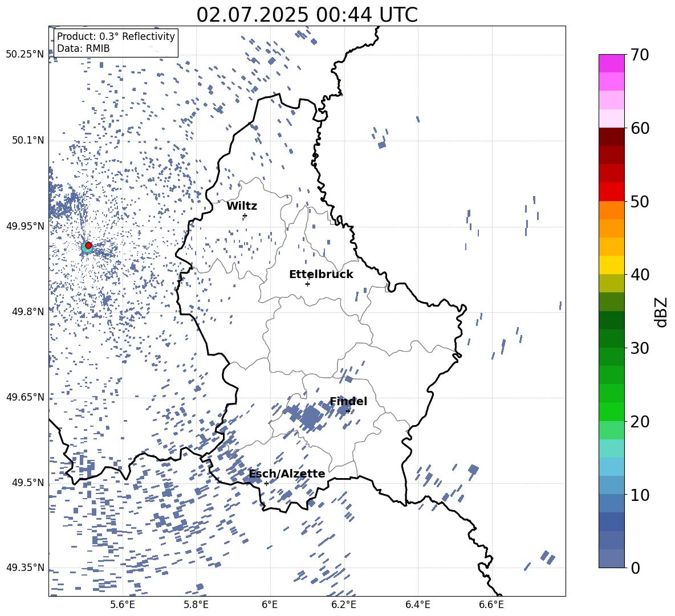This screenshot has height=616, width=675.
Task: Click the 50.25°N latitude tick label
Action: point(25,55)
